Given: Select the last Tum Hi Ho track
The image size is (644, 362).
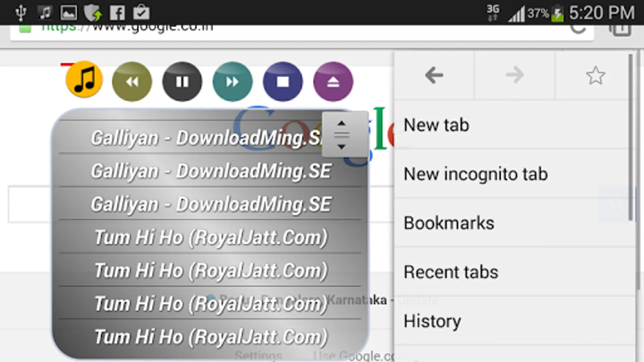Looking at the screenshot, I should point(210,337).
